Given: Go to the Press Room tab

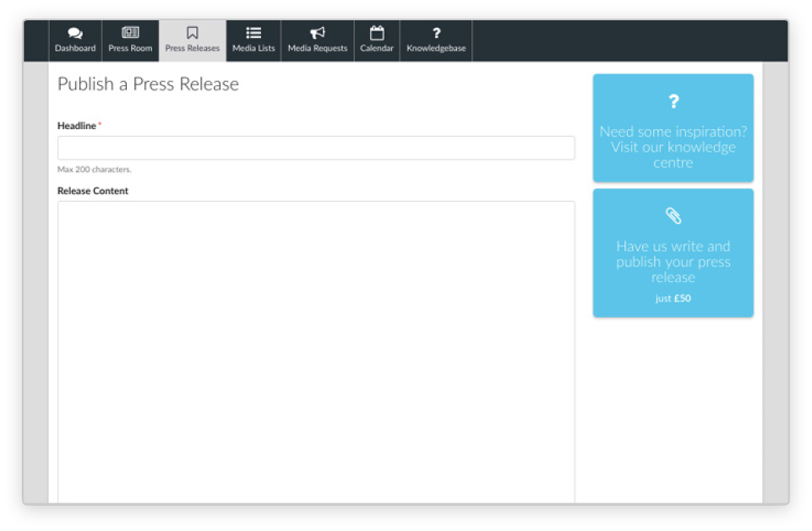Looking at the screenshot, I should click(x=130, y=41).
